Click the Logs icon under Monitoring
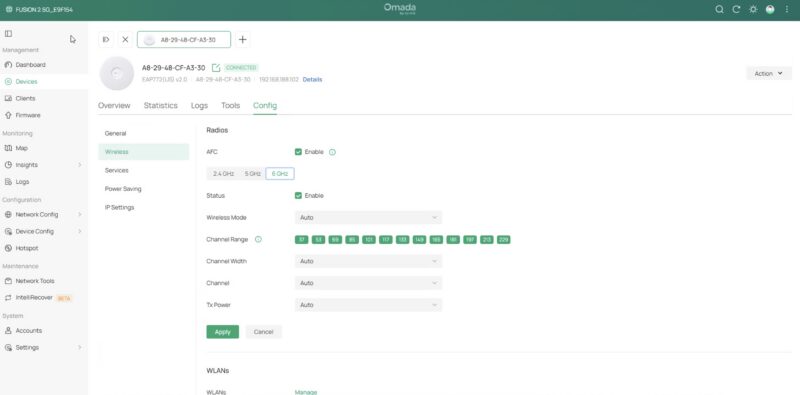Image resolution: width=800 pixels, height=395 pixels. click(8, 181)
